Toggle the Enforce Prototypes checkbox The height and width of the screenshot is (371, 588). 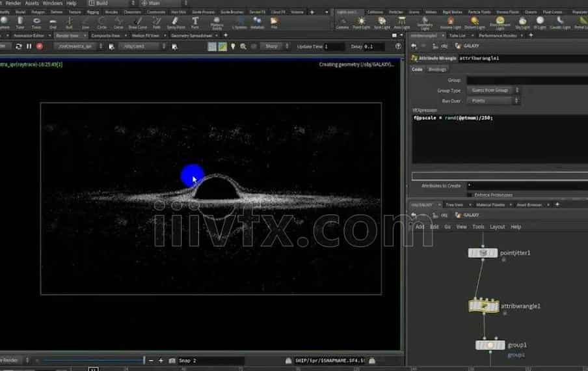[x=470, y=195]
